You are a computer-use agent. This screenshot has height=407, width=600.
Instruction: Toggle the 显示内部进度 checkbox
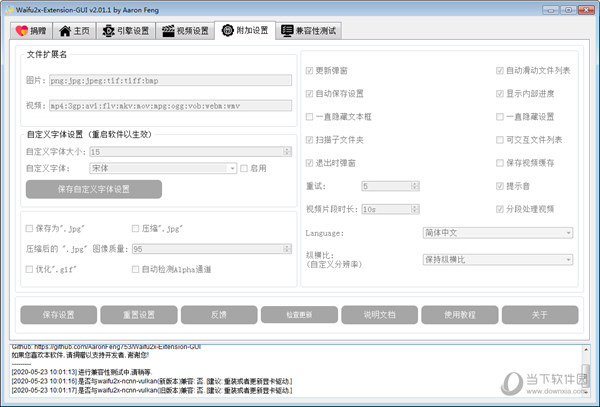[500, 94]
